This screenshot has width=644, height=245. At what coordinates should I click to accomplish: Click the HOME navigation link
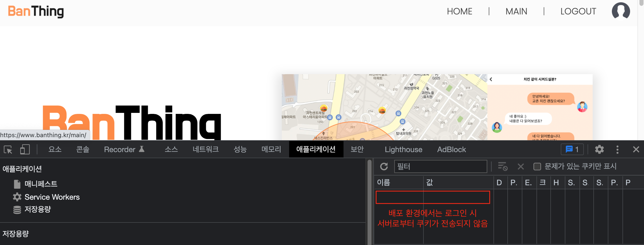(459, 11)
